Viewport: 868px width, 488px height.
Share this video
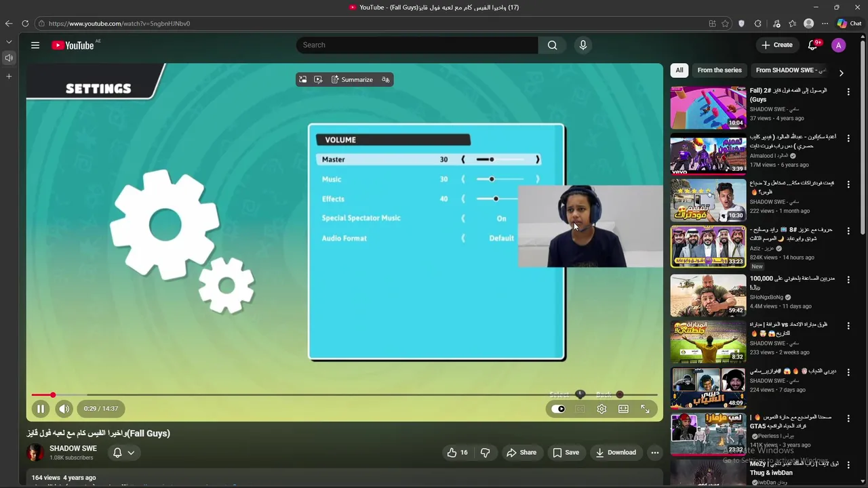click(521, 452)
